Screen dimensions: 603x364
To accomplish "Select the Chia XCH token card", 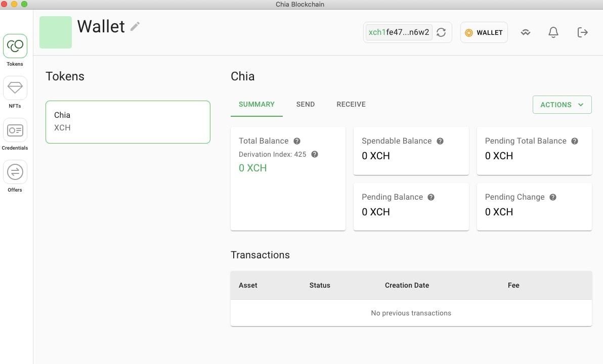I will [x=127, y=122].
